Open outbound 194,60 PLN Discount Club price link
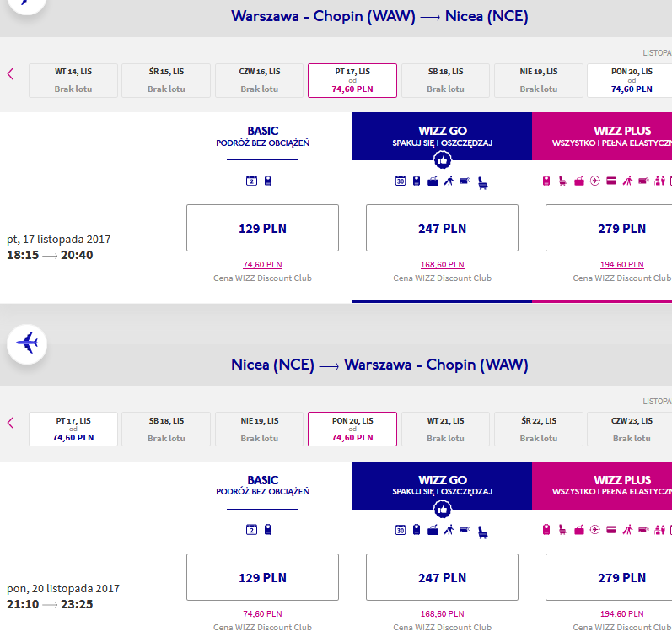 coord(622,265)
